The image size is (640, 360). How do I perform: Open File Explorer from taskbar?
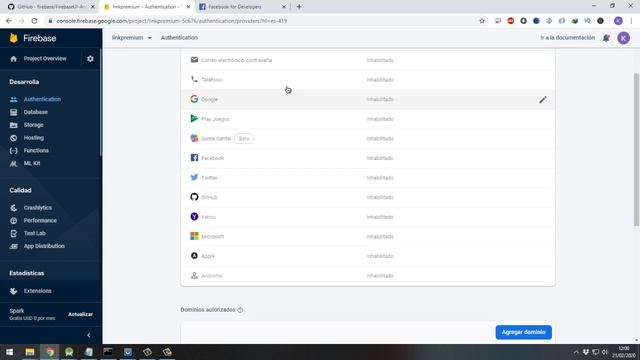30,352
